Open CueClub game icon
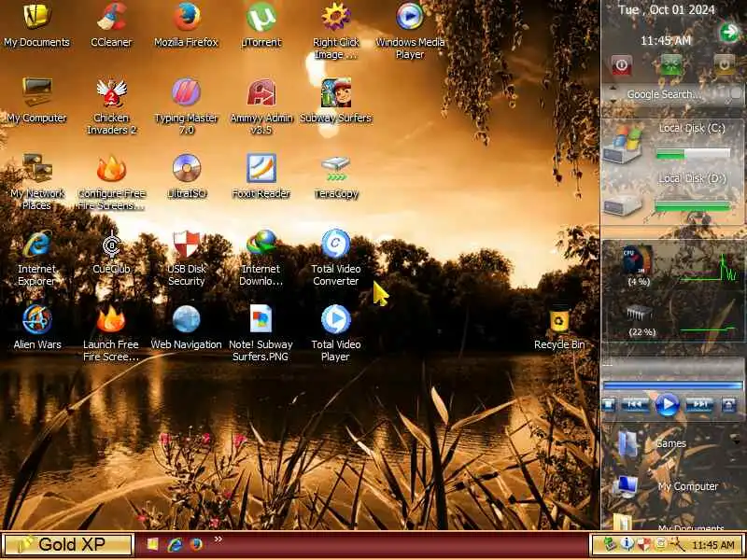The height and width of the screenshot is (560, 747). 111,251
